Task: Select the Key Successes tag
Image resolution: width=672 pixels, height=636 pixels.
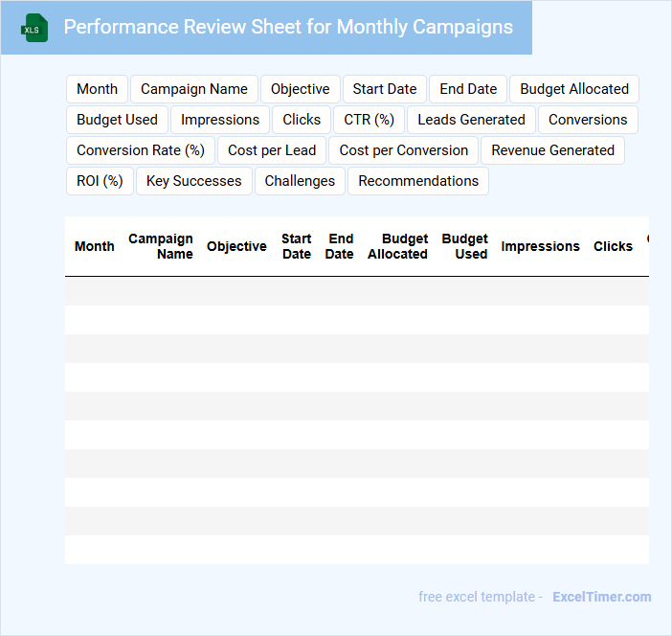Action: (193, 181)
